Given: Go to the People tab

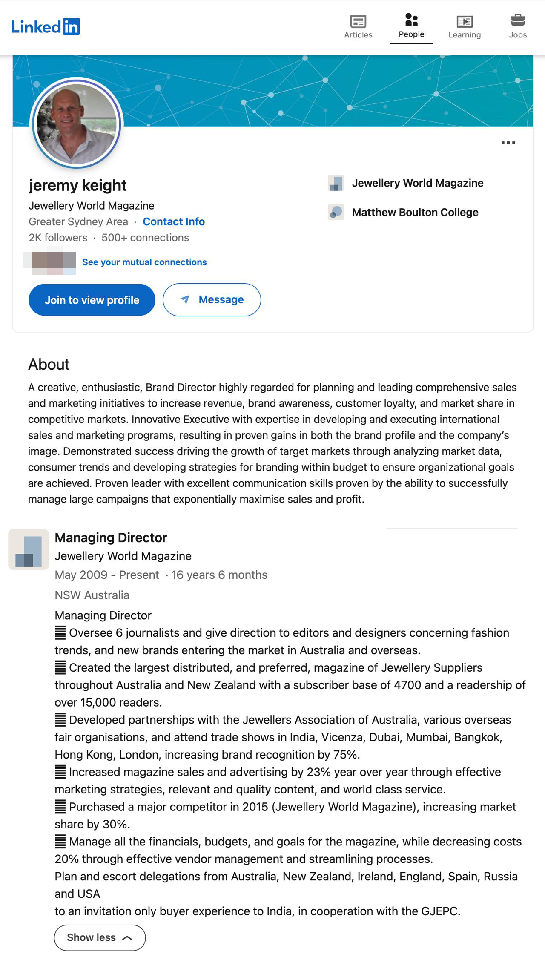Looking at the screenshot, I should tap(411, 26).
